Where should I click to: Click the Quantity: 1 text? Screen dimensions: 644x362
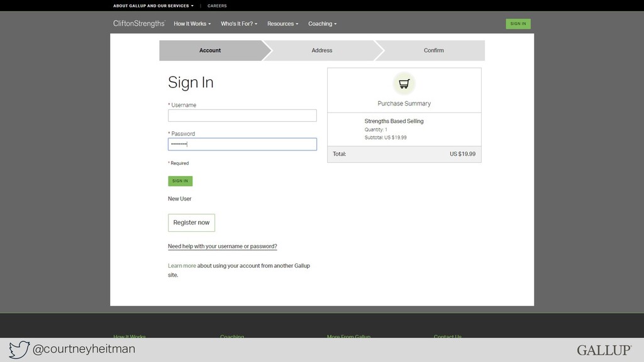376,129
